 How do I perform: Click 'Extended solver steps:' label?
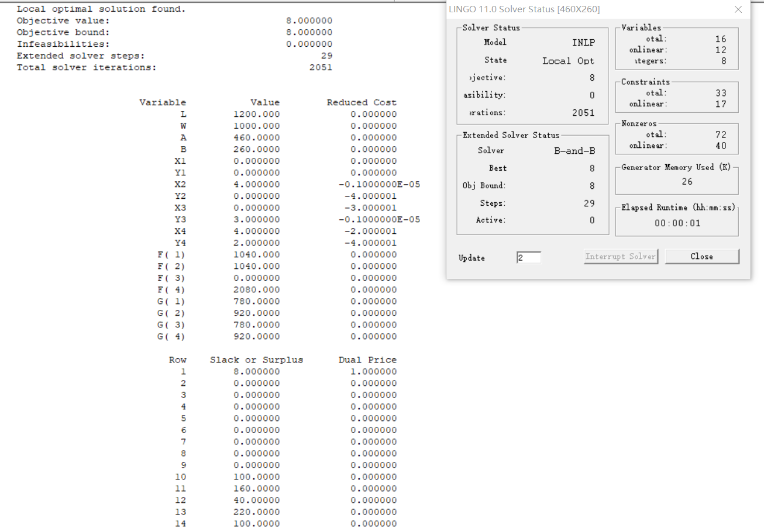[x=81, y=56]
